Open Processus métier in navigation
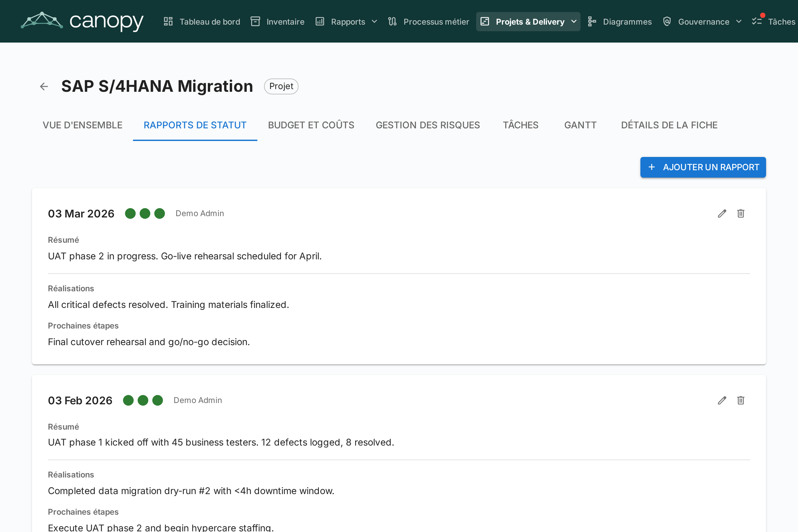798x532 pixels. point(429,22)
